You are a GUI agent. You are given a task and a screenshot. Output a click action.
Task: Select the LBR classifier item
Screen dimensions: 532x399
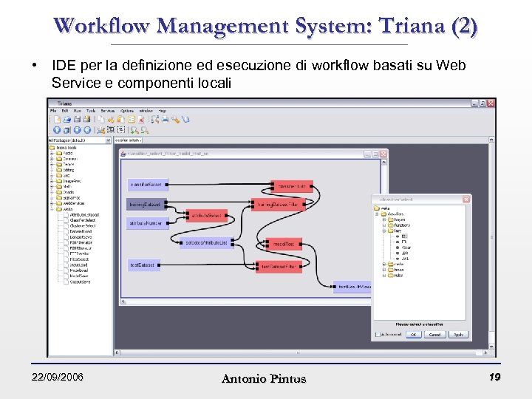pos(405,253)
